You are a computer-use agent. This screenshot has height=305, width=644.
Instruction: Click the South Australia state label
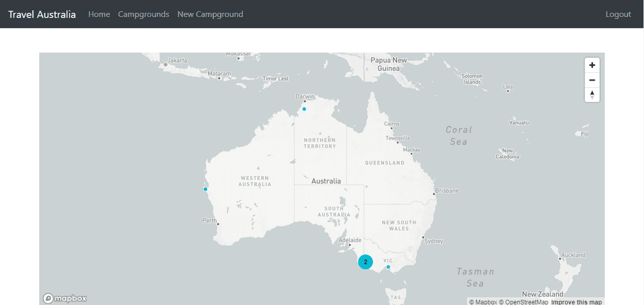[334, 212]
